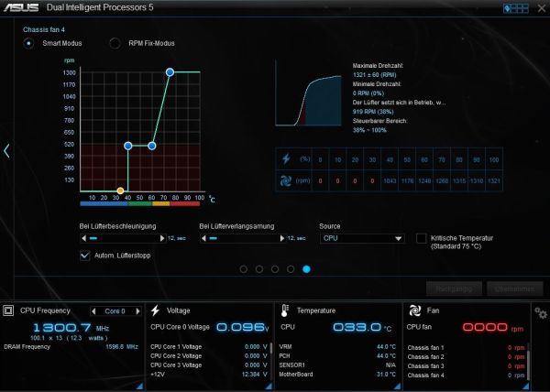Click the Temperature thermometer icon
550x392 pixels.
tap(284, 310)
